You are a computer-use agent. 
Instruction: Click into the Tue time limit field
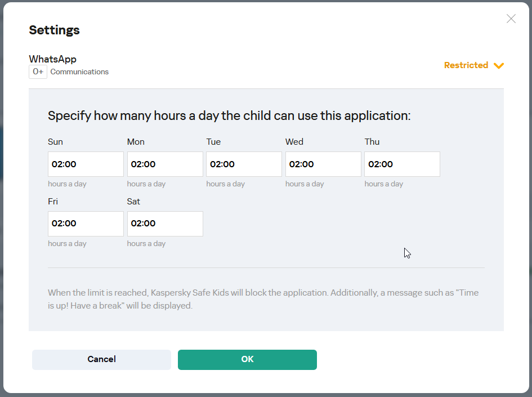[244, 164]
